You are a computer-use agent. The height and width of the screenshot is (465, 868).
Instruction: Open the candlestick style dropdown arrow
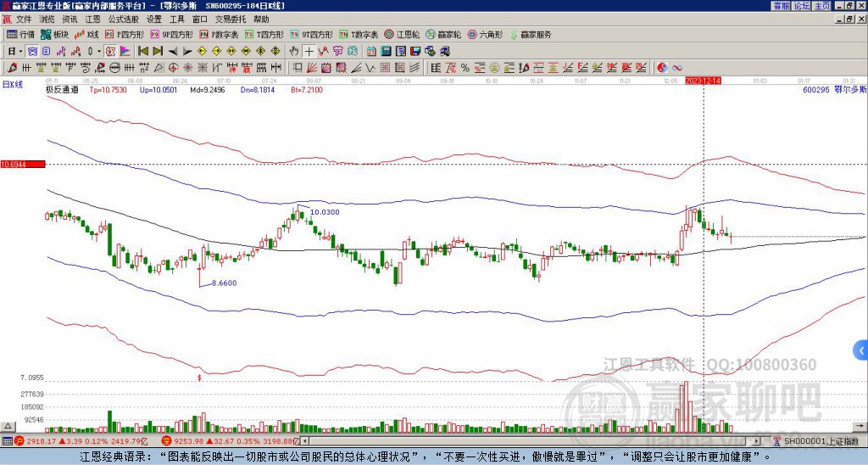click(x=99, y=52)
